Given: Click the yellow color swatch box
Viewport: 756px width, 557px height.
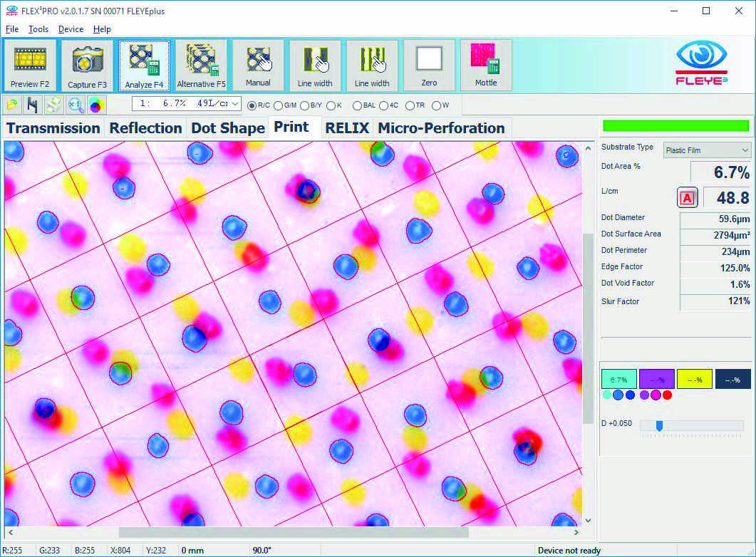Looking at the screenshot, I should click(x=694, y=379).
